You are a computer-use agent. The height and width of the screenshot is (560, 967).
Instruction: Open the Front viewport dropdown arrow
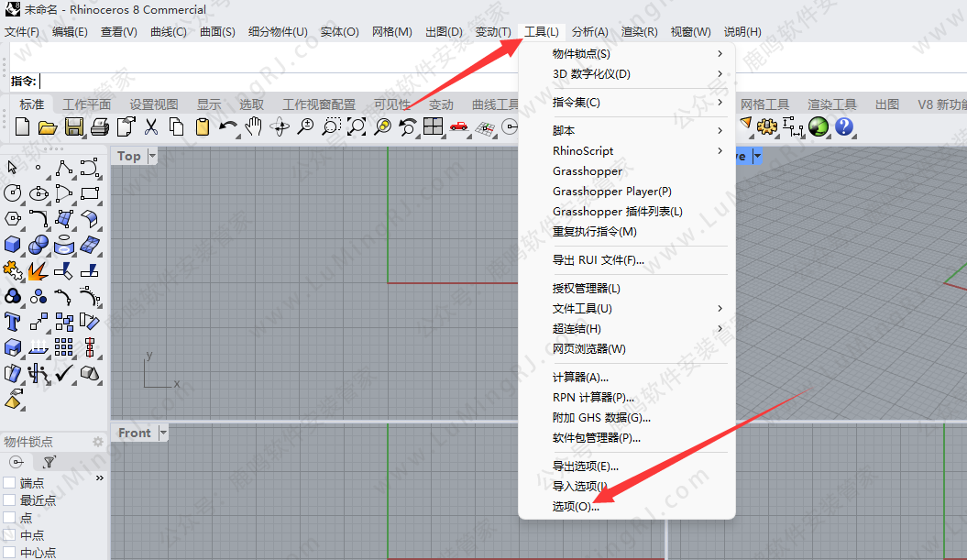(x=163, y=433)
